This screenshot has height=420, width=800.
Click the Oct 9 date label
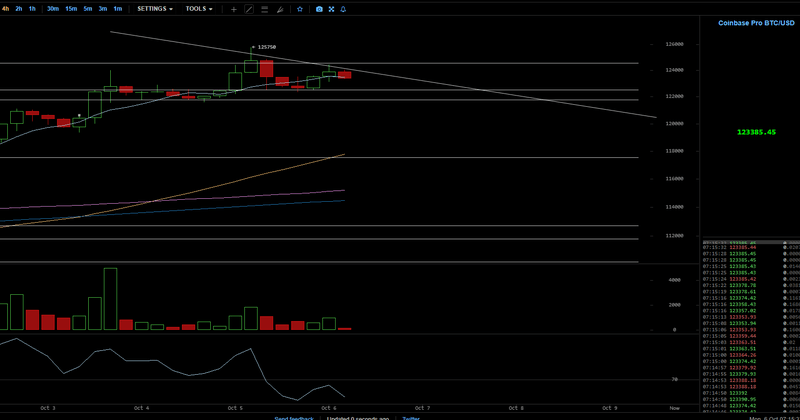[x=610, y=408]
